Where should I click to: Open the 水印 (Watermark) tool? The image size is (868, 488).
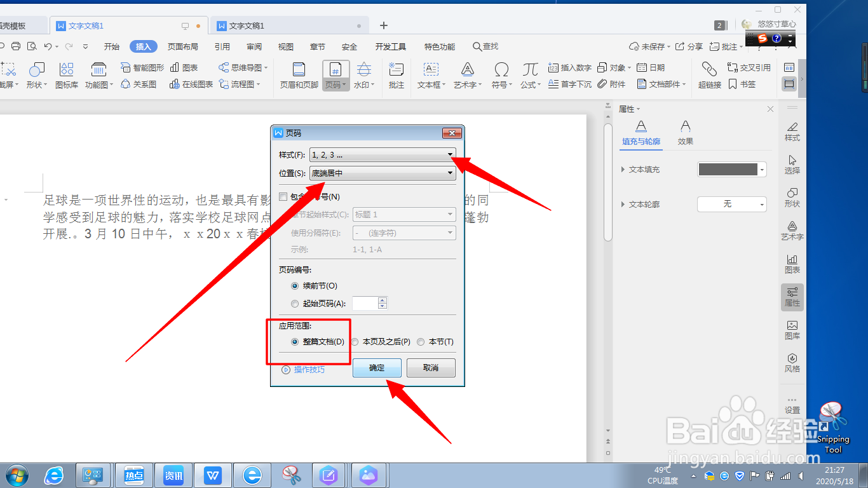(x=364, y=75)
